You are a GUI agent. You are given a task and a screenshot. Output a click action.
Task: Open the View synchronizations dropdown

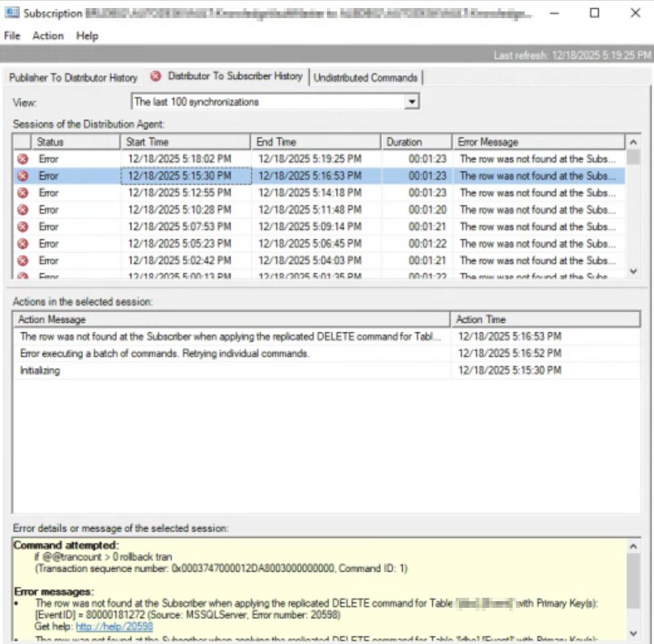(x=275, y=102)
